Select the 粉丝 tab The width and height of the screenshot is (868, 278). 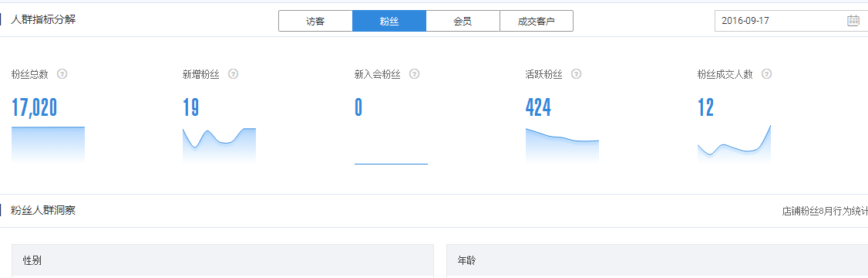click(x=389, y=22)
